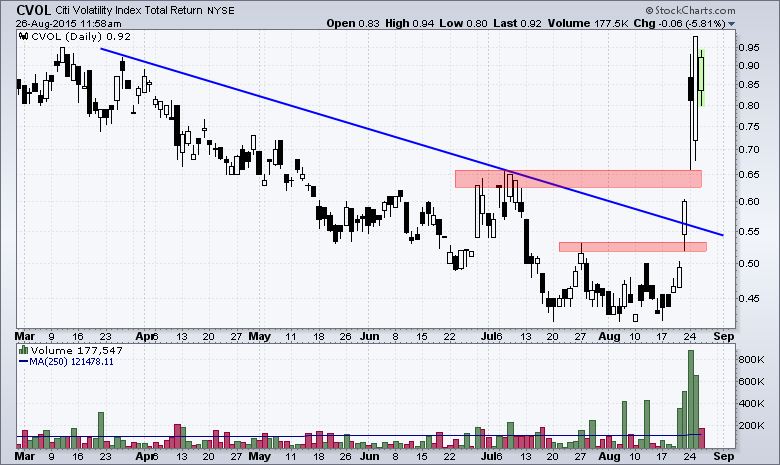780x465 pixels.
Task: Click the MA(250) 121478.11 legend label
Action: 71,362
